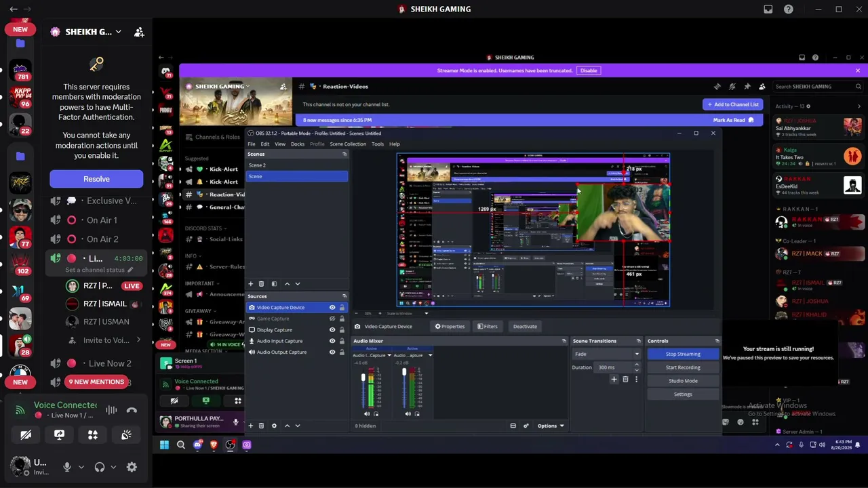This screenshot has width=868, height=488.
Task: Open Discord activities launcher in voice panel
Action: point(93,434)
